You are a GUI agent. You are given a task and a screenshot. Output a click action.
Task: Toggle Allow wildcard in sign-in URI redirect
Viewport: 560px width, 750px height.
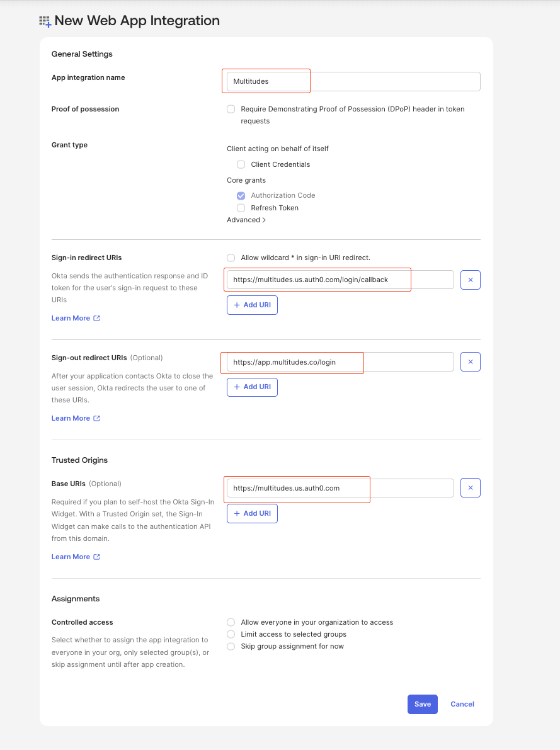(231, 258)
